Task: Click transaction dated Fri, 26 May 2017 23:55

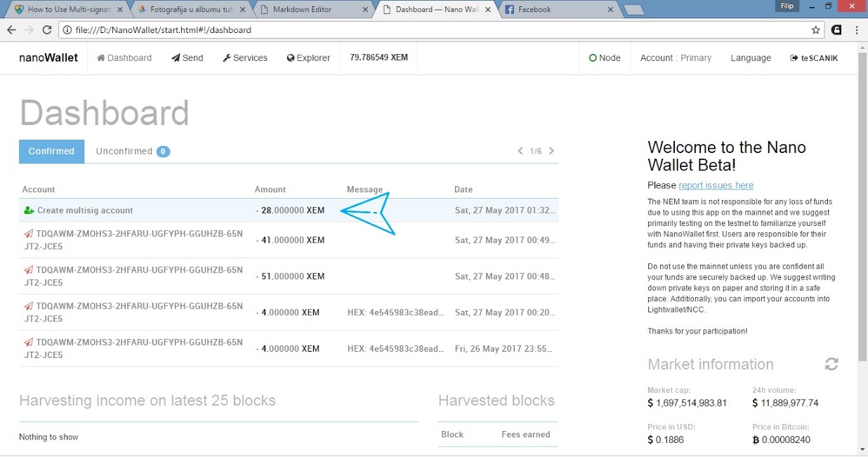Action: (x=289, y=349)
